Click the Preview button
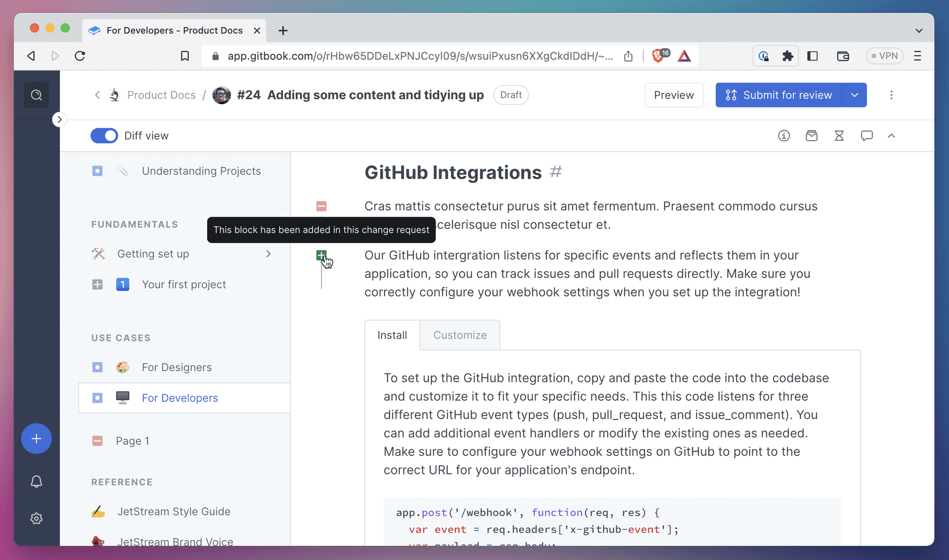The image size is (949, 560). pyautogui.click(x=674, y=94)
